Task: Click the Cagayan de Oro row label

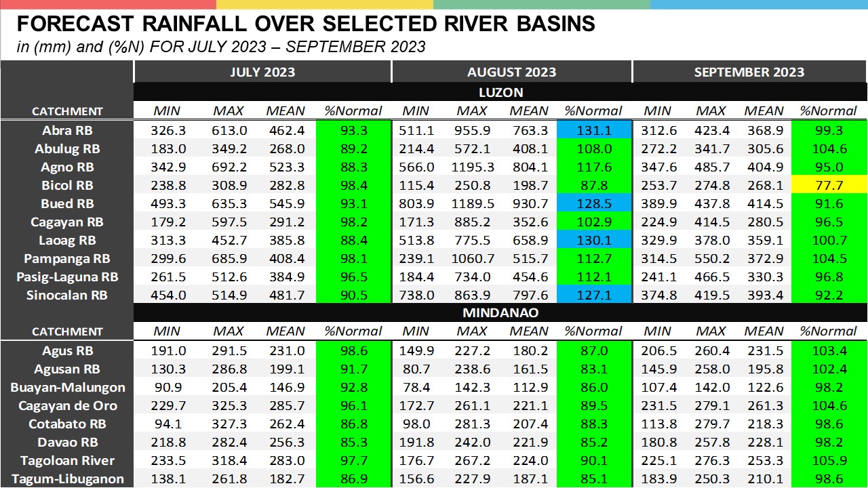Action: point(67,405)
